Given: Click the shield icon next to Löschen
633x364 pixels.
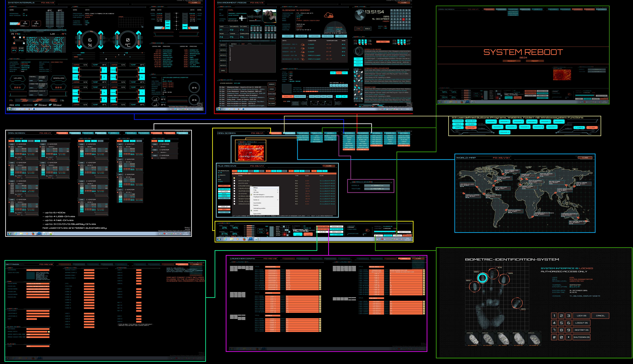Looking at the screenshot, I should (251, 211).
